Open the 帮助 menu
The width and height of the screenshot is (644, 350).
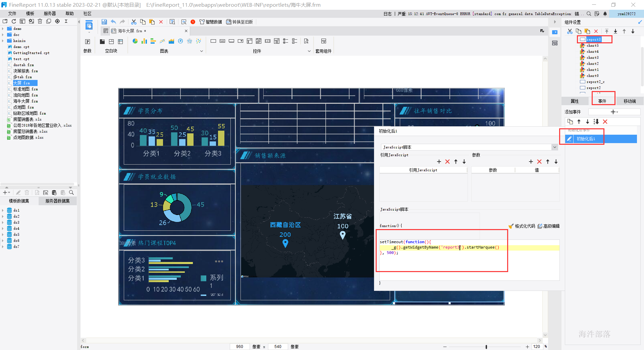pyautogui.click(x=69, y=13)
